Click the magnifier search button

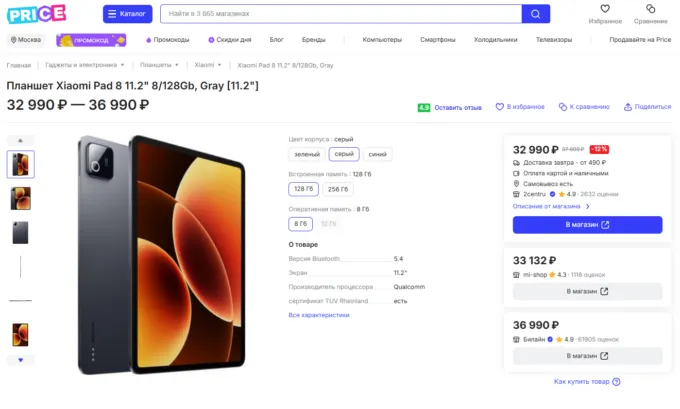536,14
